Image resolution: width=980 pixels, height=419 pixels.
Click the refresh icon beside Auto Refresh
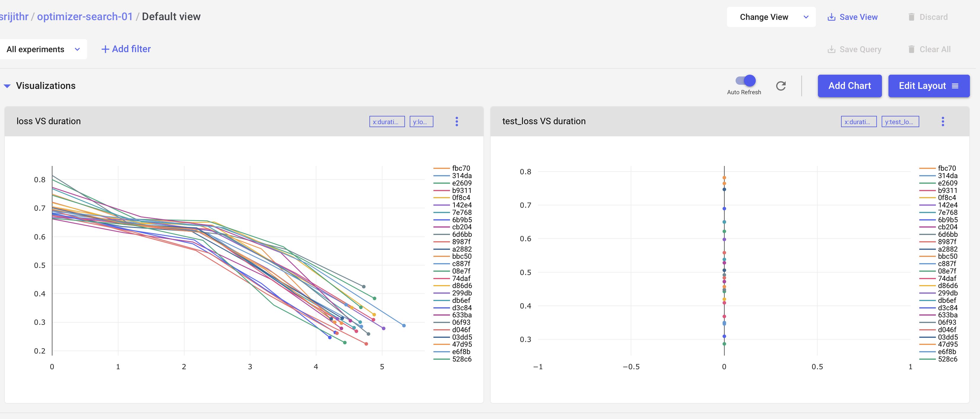pyautogui.click(x=781, y=86)
